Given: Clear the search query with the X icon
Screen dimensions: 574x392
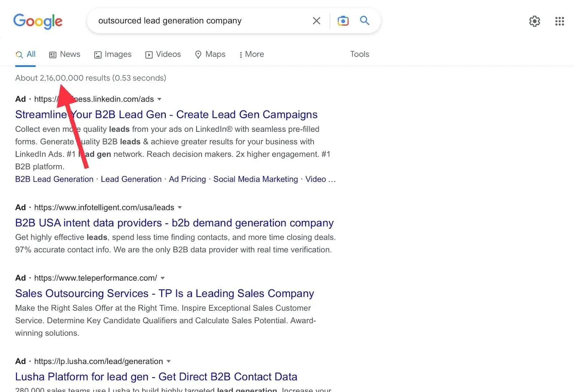Looking at the screenshot, I should pyautogui.click(x=316, y=21).
